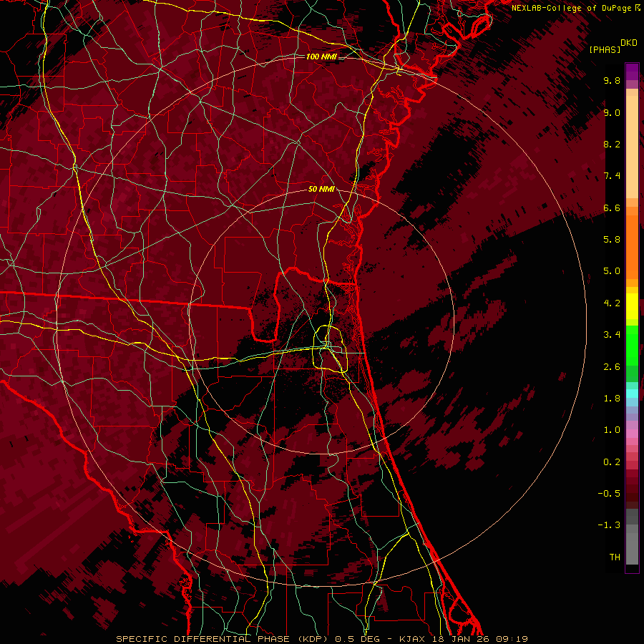644x644 pixels.
Task: Pick the orange segment of the color bar
Action: [x=632, y=246]
